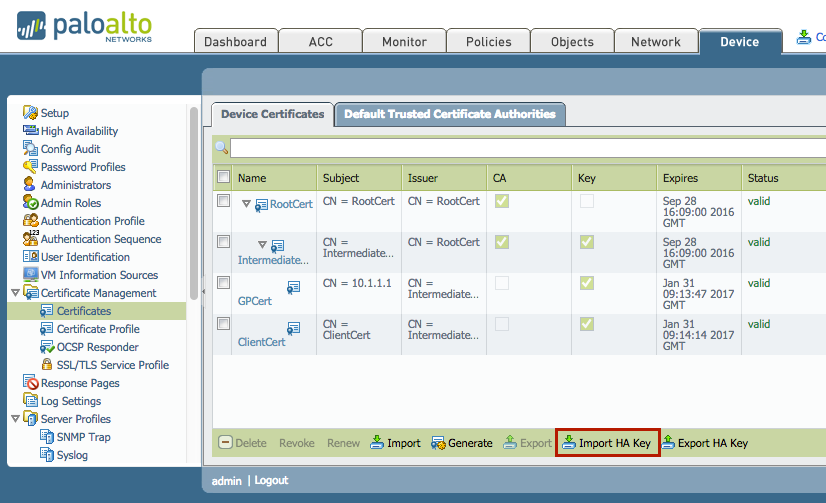The image size is (826, 503).
Task: Check the Intermediate certificate row checkbox
Action: [223, 242]
